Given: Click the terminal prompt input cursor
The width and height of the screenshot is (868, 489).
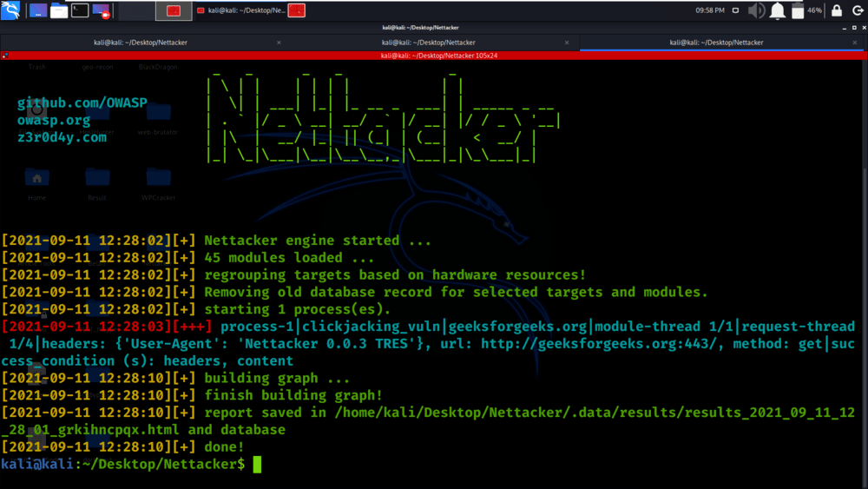Looking at the screenshot, I should click(257, 465).
